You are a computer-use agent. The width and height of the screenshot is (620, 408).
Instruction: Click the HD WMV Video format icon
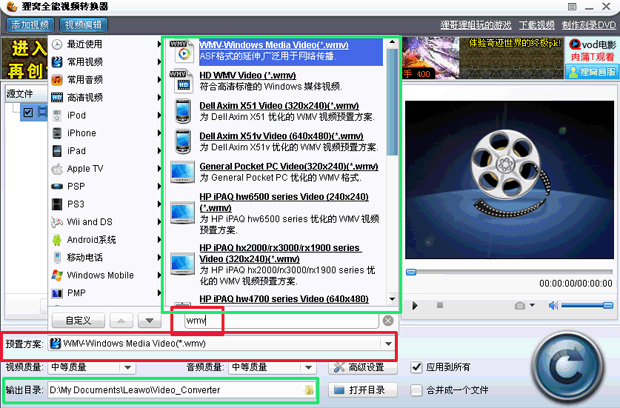[x=182, y=81]
